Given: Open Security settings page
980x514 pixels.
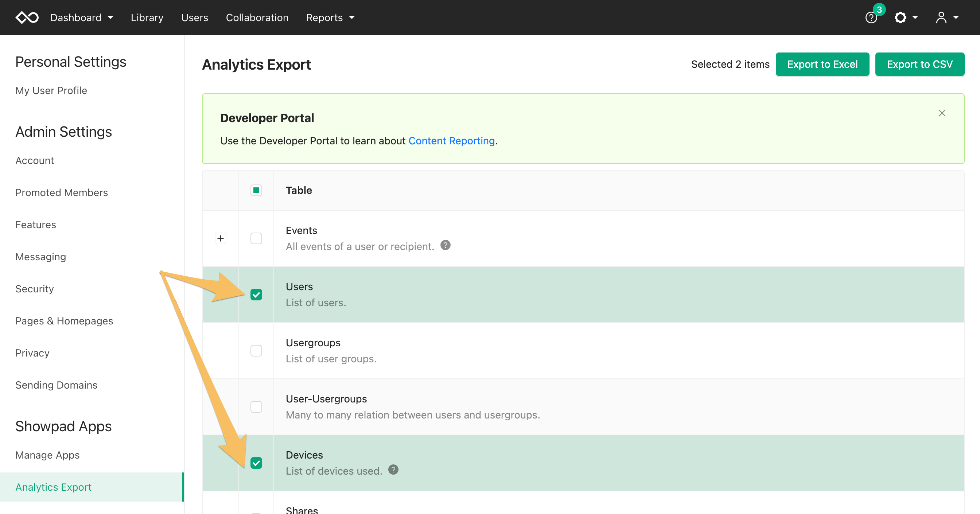Looking at the screenshot, I should coord(35,289).
